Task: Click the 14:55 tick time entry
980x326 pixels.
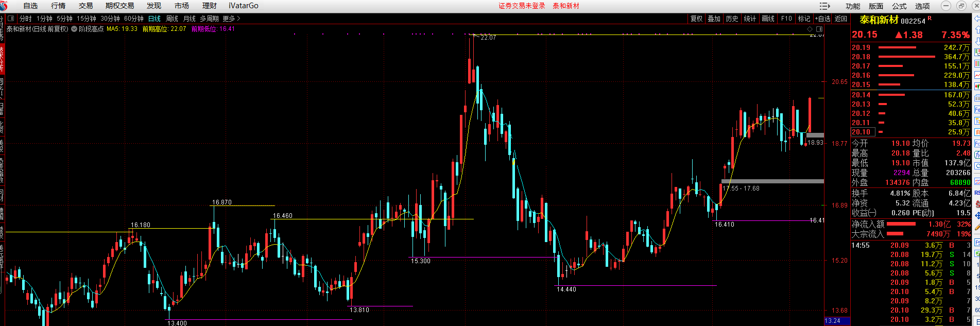Action: [x=861, y=245]
